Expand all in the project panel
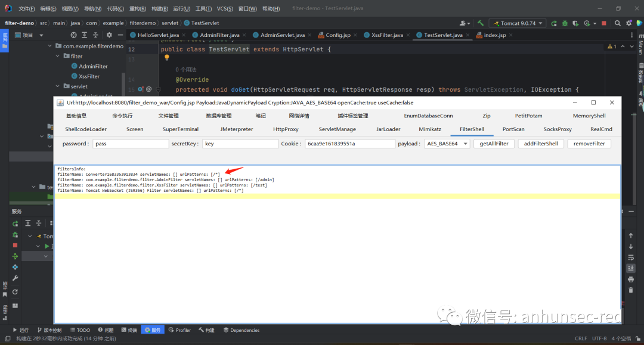644x345 pixels. pos(84,35)
